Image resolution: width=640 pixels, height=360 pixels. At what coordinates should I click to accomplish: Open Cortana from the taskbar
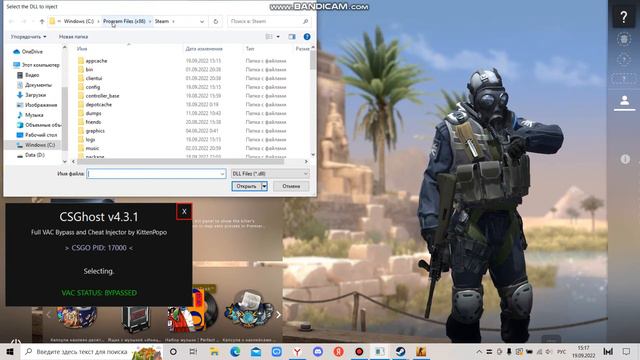[173, 351]
